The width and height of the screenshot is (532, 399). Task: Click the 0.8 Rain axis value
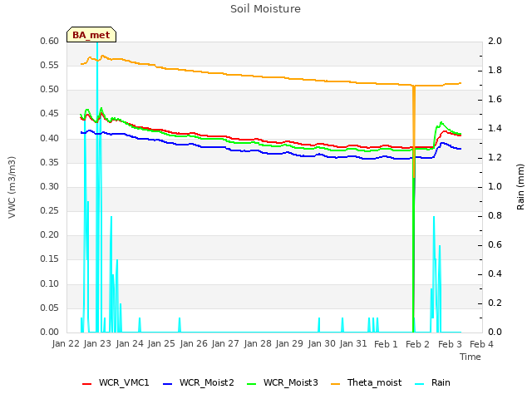pyautogui.click(x=495, y=216)
